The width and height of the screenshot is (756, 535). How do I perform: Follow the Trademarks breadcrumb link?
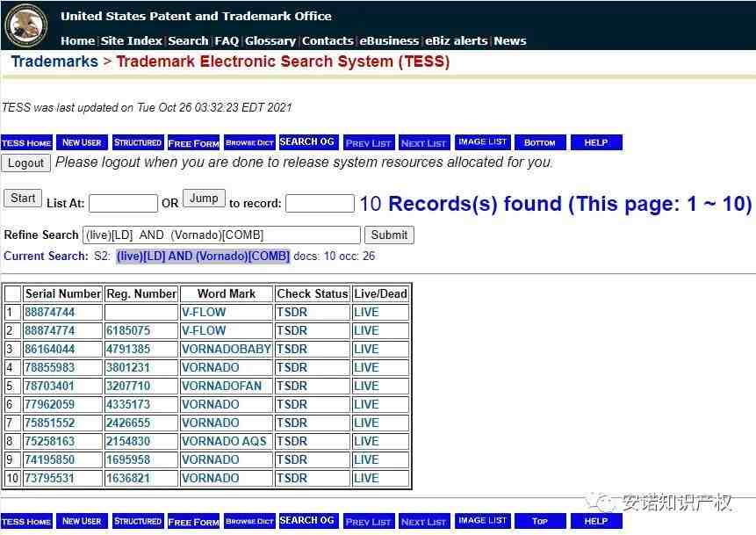pyautogui.click(x=54, y=61)
